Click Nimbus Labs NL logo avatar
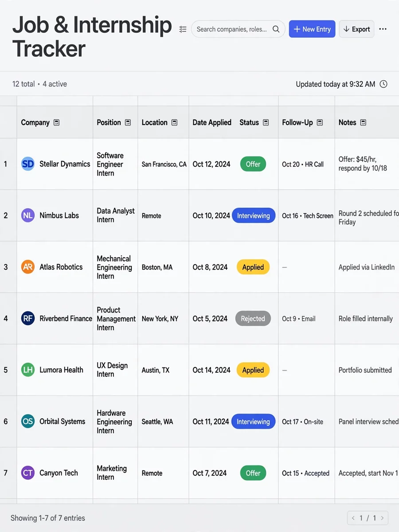The image size is (399, 532). [x=28, y=215]
